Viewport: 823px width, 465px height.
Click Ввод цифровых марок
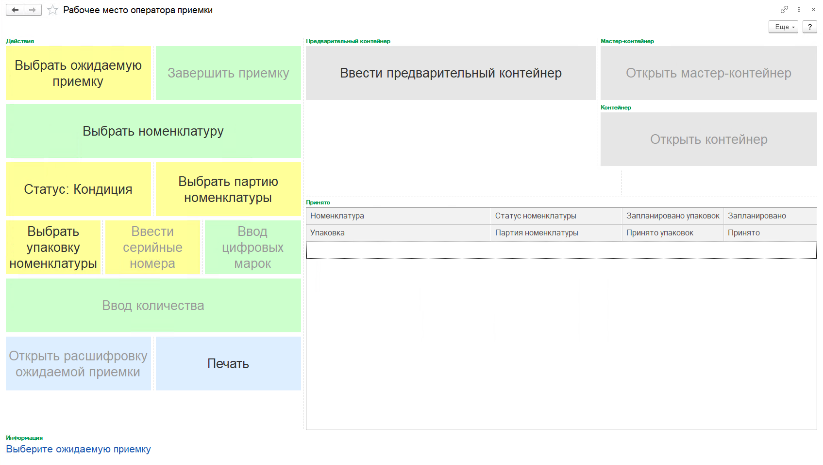253,247
